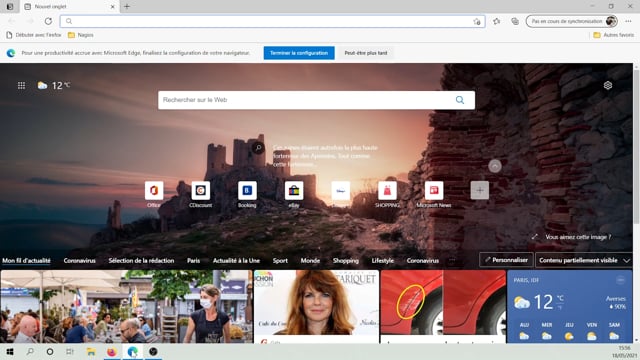Open the Autres favoris folder
This screenshot has height=360, width=640.
pyautogui.click(x=613, y=35)
